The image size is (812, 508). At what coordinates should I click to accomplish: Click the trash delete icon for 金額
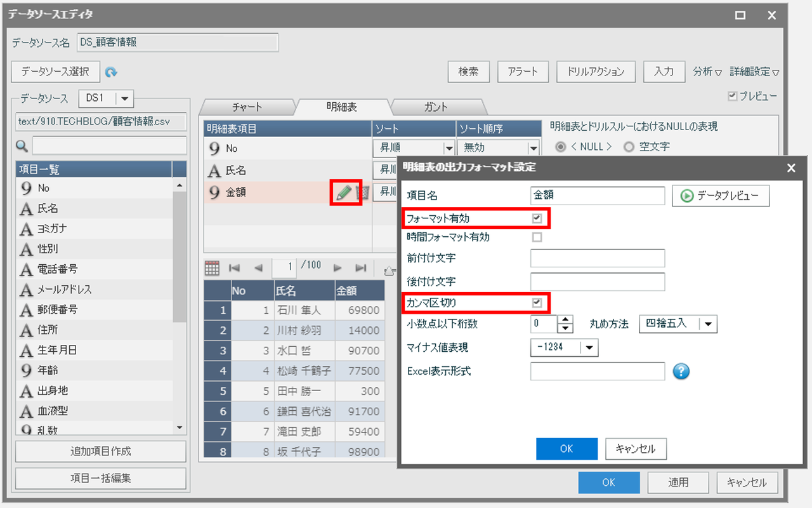click(362, 192)
